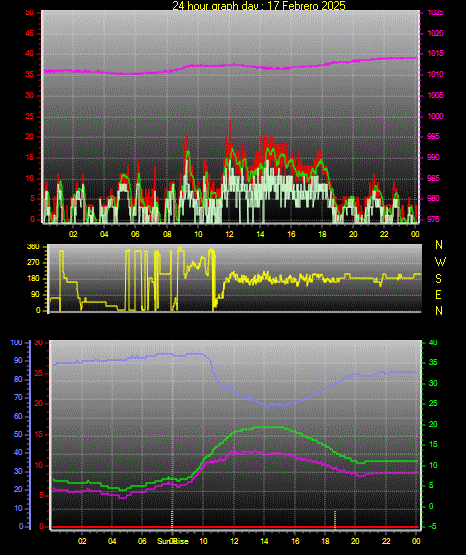Click the E compass label beside wind direction graph

438,294
